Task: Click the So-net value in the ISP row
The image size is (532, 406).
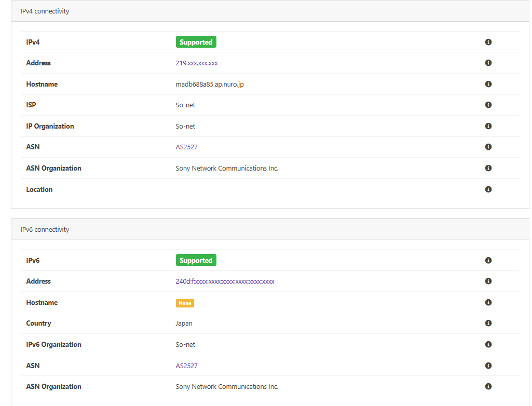Action: pos(185,105)
